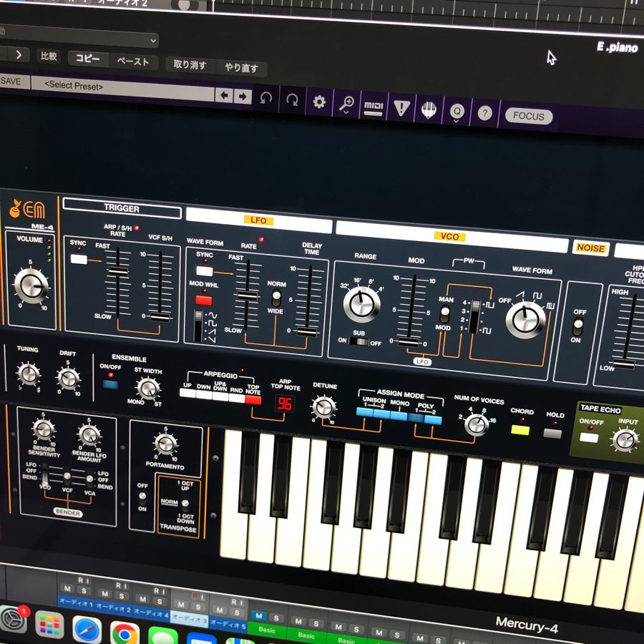Select assign mode MONO button

click(x=399, y=416)
